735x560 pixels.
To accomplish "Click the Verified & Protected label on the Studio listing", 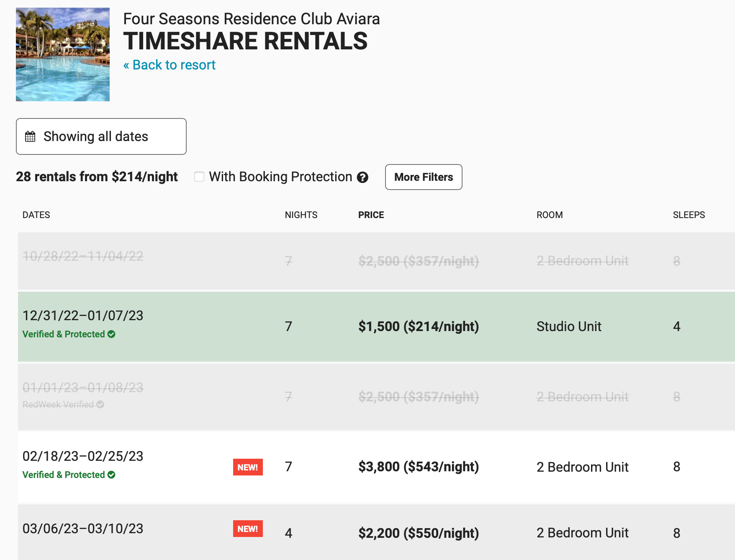I will click(63, 334).
